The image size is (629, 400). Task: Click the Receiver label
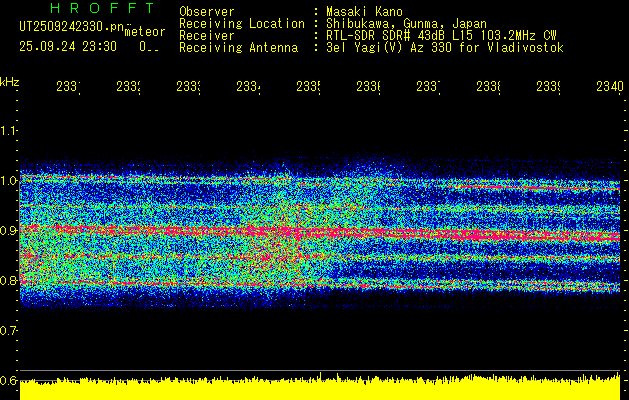(207, 36)
